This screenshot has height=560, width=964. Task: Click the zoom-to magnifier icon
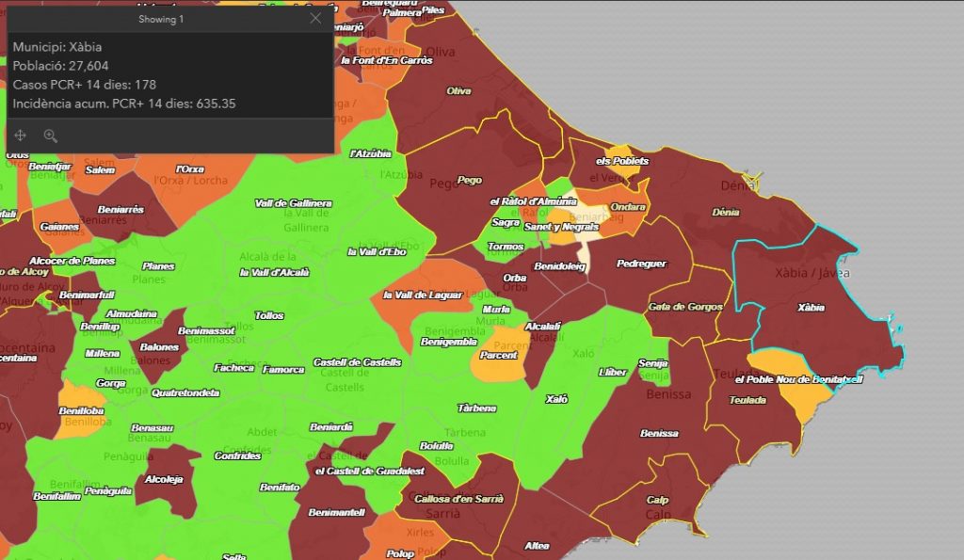pyautogui.click(x=51, y=136)
